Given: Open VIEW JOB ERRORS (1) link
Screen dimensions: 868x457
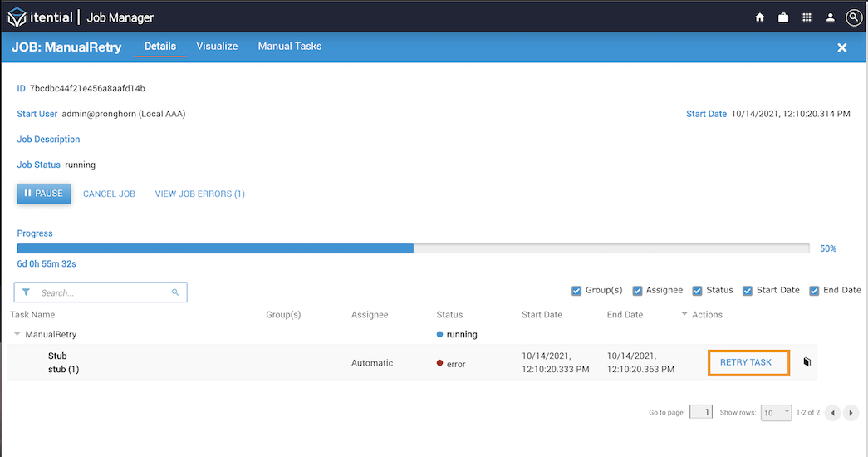Looking at the screenshot, I should point(200,194).
